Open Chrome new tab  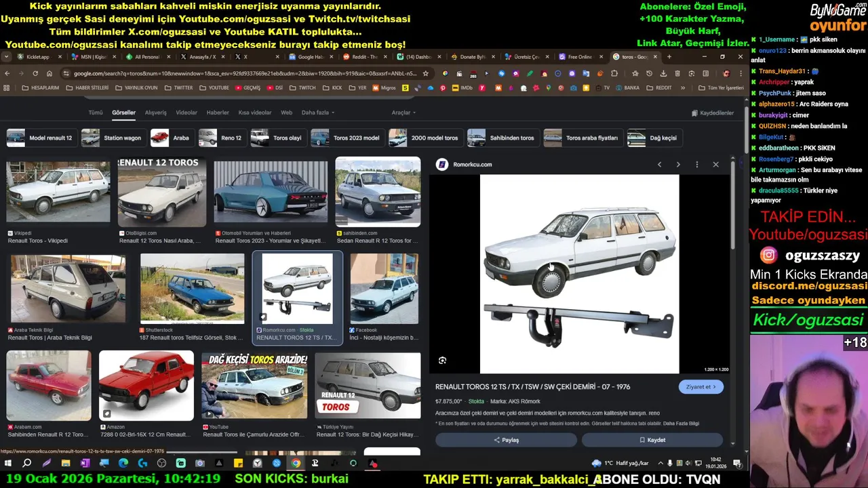click(669, 57)
